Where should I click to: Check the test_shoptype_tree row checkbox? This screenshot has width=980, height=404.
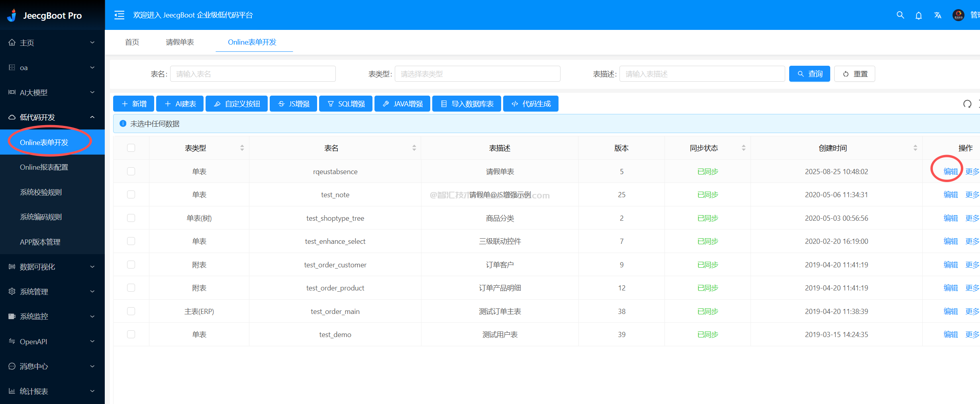[x=131, y=218]
